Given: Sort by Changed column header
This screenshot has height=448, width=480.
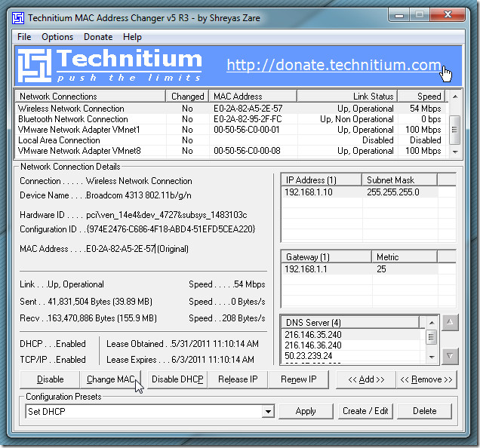Looking at the screenshot, I should point(187,97).
